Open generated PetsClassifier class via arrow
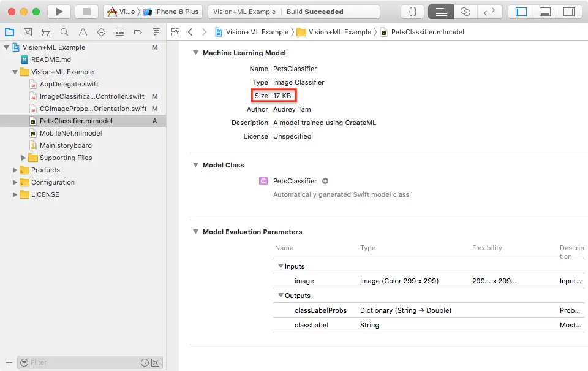Screen dimensions: 588x371 (325, 181)
